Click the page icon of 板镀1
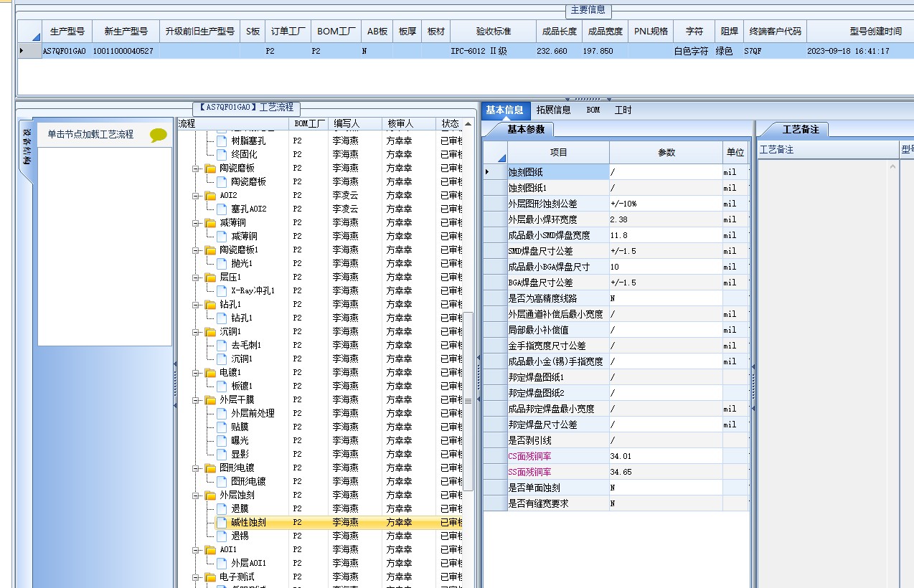 coord(222,386)
